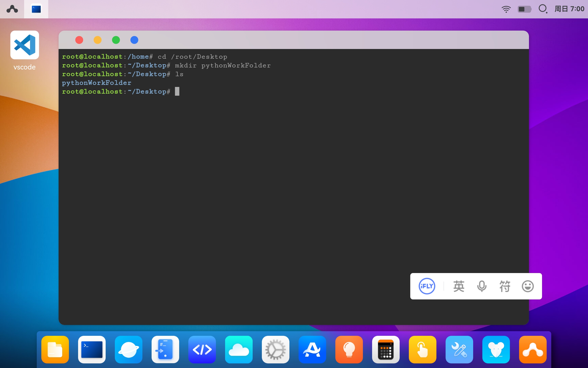This screenshot has height=368, width=588.
Task: Maximize the terminal with green button
Action: pos(116,40)
